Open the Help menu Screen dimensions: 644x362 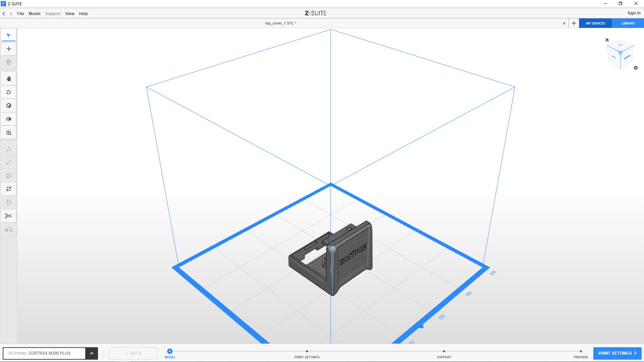pos(83,14)
